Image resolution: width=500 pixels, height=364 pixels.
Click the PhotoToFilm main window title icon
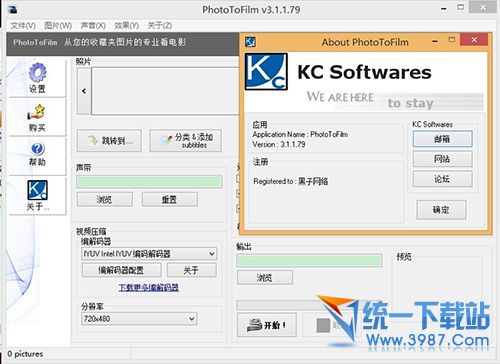coord(13,10)
